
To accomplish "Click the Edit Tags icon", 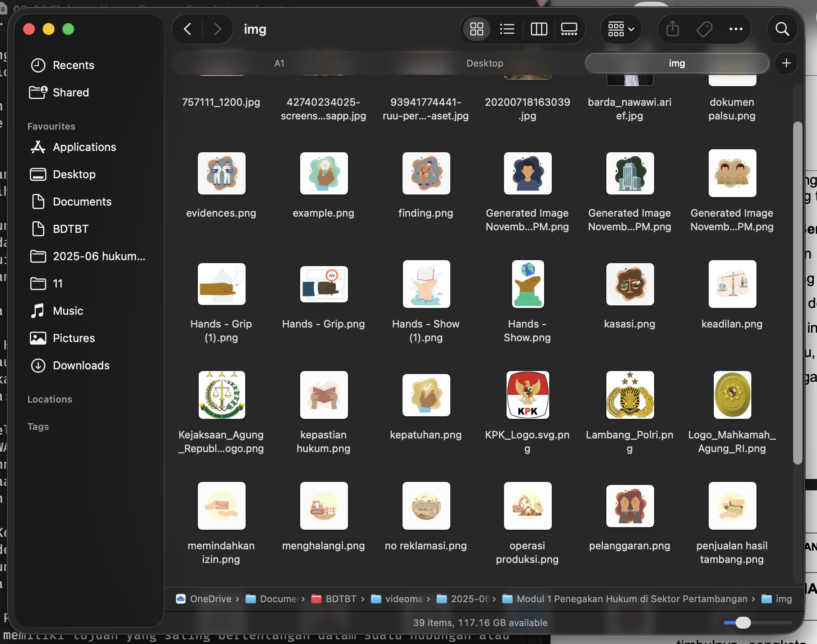I will [704, 29].
